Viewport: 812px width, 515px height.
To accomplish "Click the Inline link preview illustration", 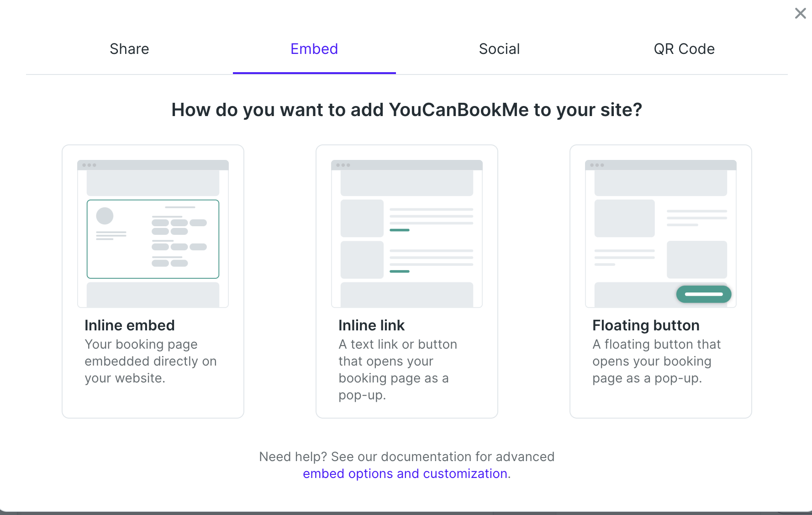I will click(x=406, y=234).
